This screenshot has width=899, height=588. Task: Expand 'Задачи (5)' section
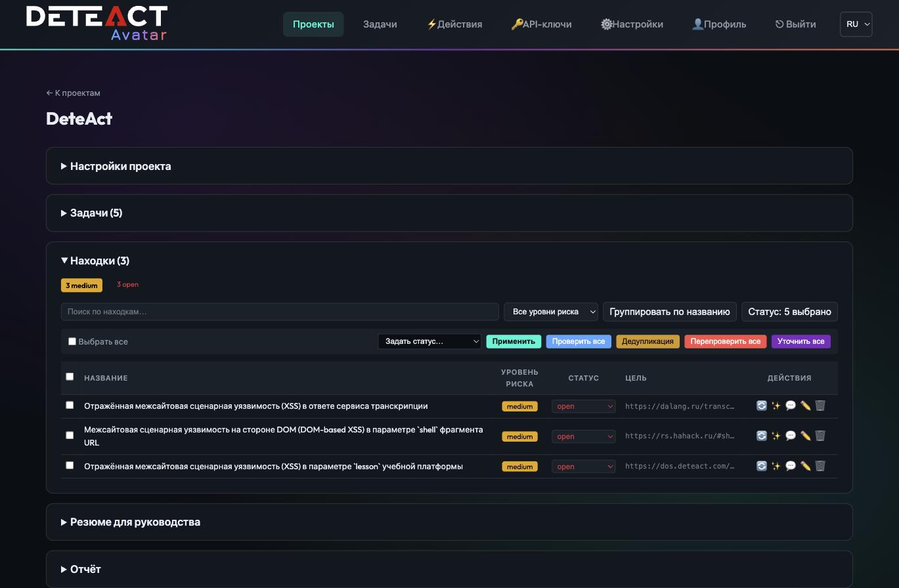point(91,213)
